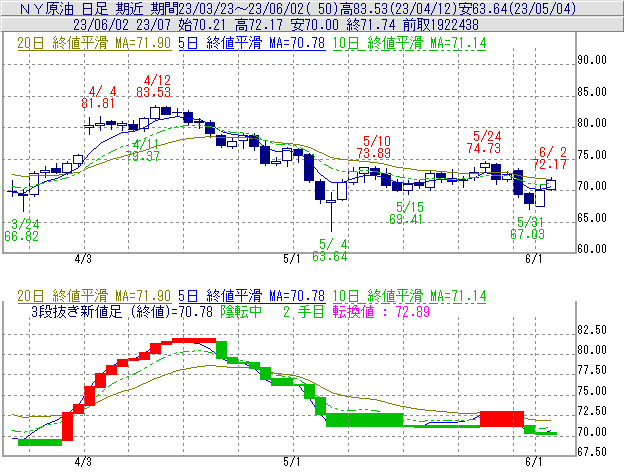Click the 転換値 : 72.89 text

(x=382, y=311)
